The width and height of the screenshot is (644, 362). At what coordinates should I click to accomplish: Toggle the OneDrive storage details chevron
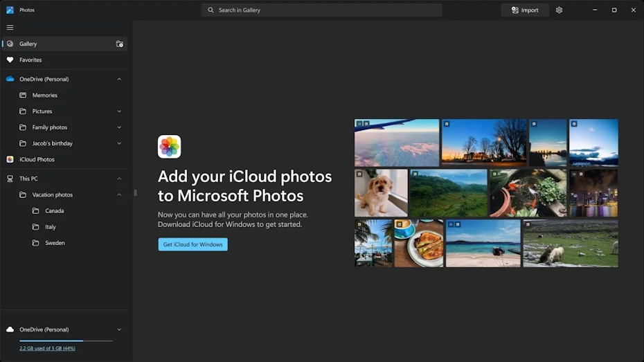pos(119,329)
